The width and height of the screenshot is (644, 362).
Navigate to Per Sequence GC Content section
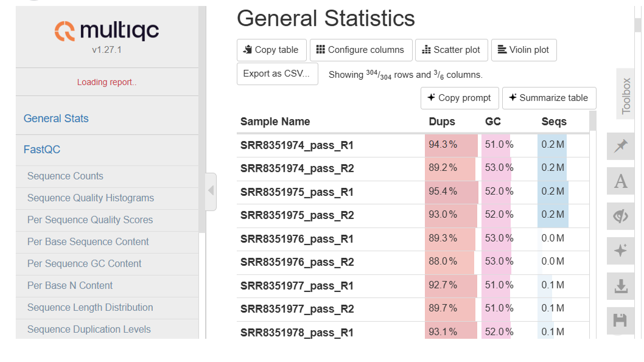click(84, 263)
